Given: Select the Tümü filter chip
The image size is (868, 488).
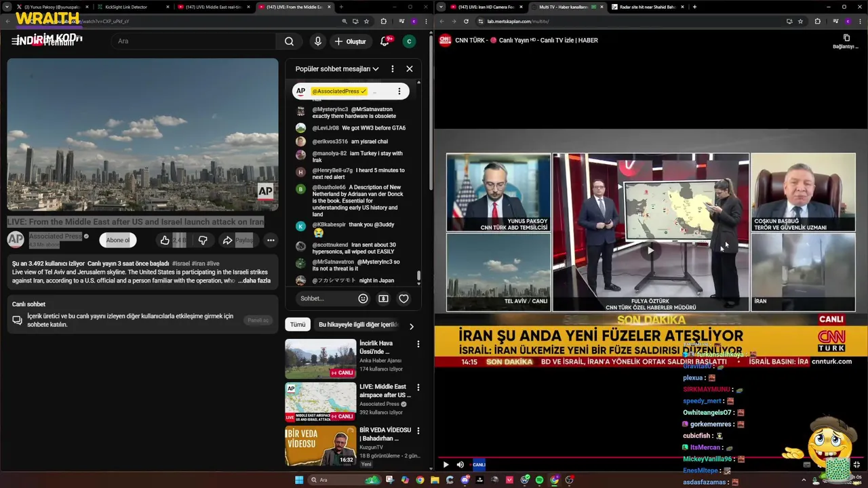Looking at the screenshot, I should (x=298, y=325).
